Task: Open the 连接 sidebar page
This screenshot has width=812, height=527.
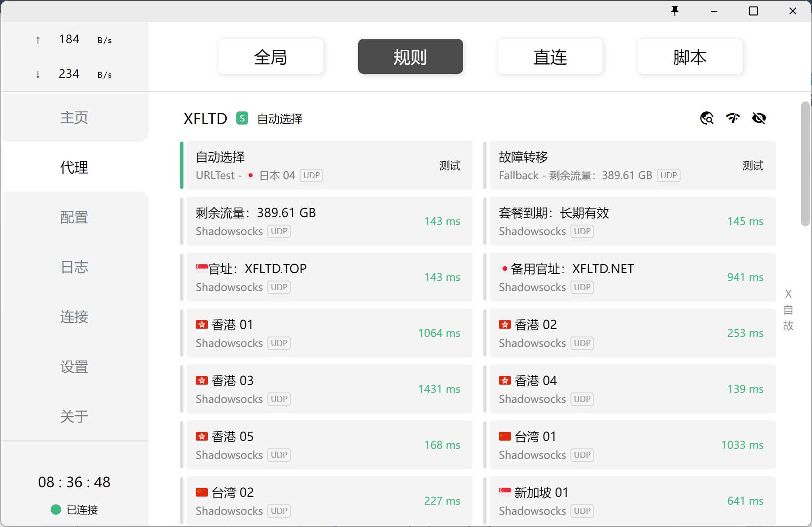Action: 74,316
